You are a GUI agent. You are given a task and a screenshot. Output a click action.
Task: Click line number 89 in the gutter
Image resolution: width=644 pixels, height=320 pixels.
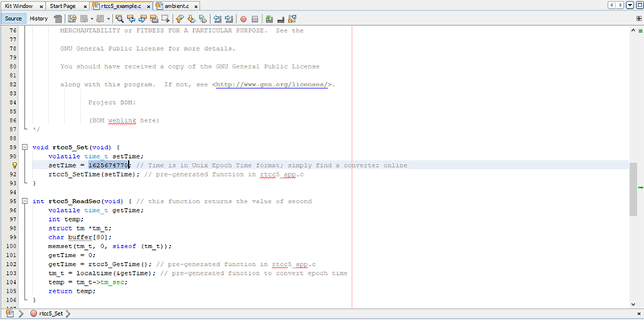12,148
